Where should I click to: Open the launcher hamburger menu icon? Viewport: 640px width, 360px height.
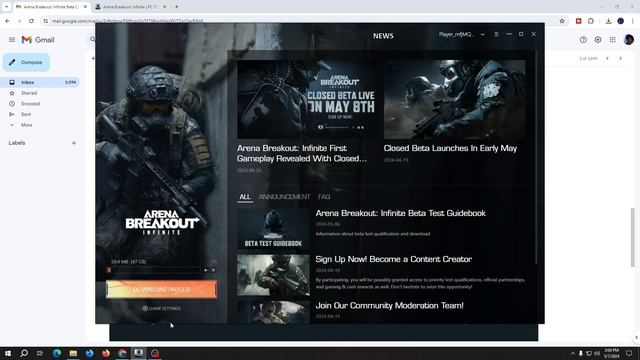tap(496, 35)
